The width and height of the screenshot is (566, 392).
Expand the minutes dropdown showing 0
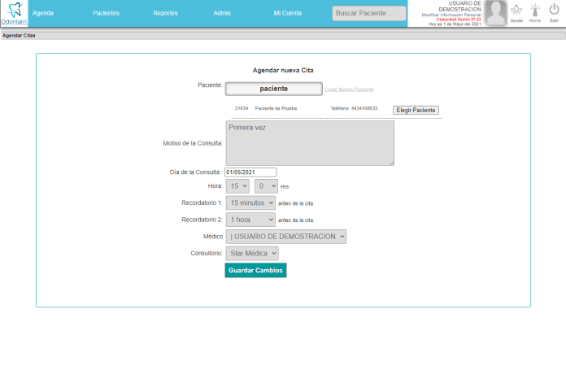tap(266, 185)
